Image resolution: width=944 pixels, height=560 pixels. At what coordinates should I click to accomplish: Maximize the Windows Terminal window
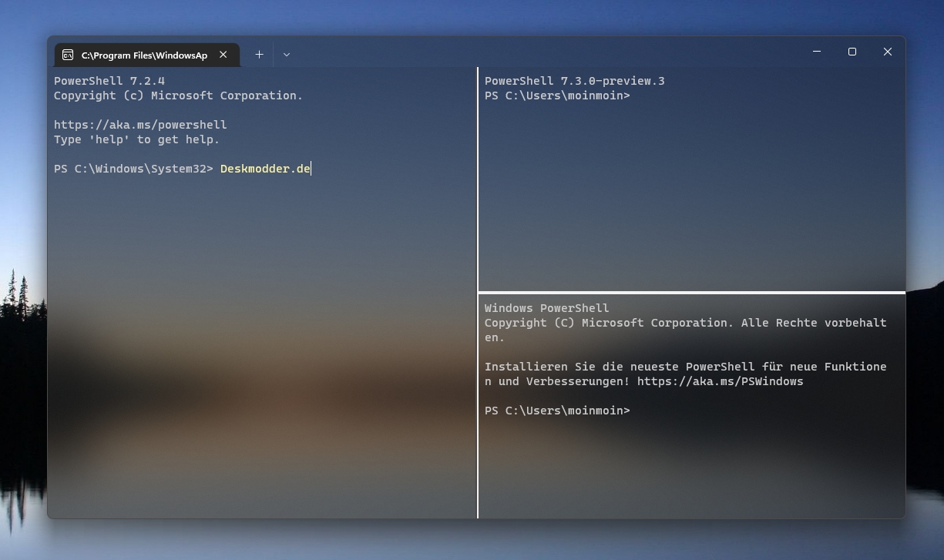tap(852, 52)
